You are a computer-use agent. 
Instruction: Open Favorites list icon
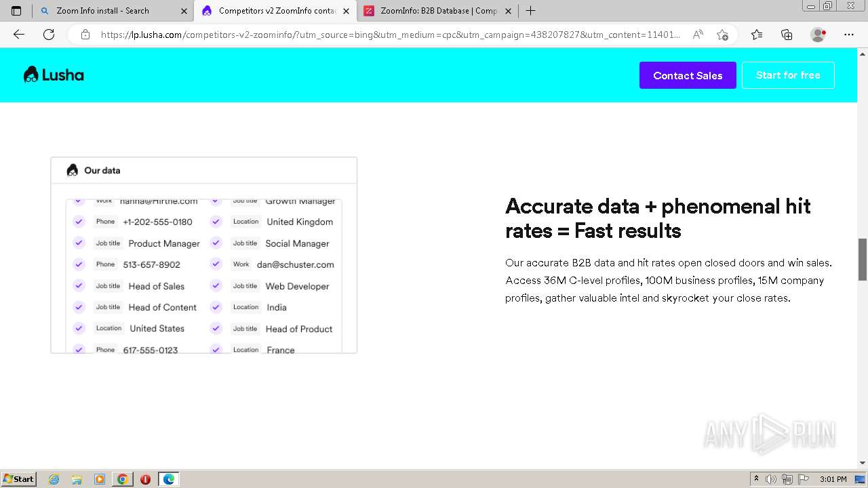tap(757, 35)
